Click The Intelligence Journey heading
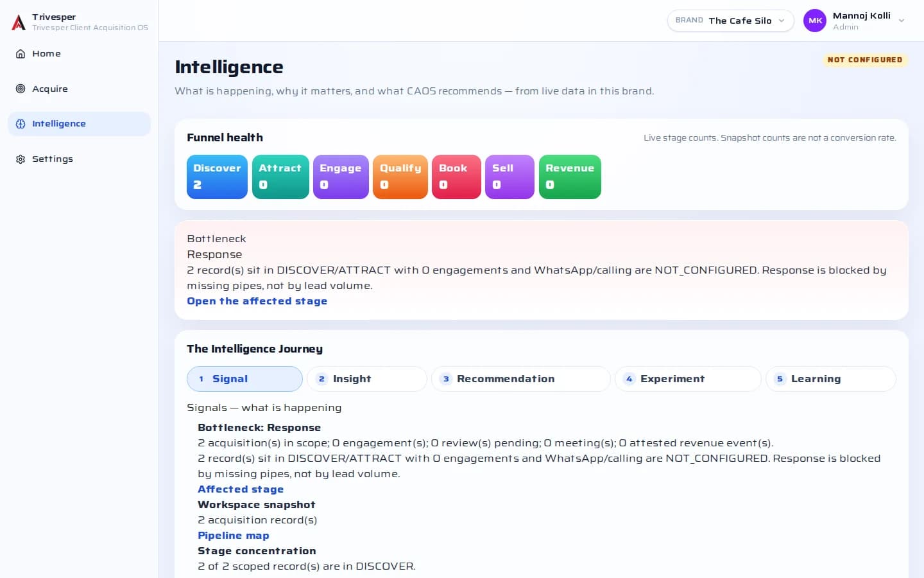The width and height of the screenshot is (924, 578). click(x=255, y=349)
